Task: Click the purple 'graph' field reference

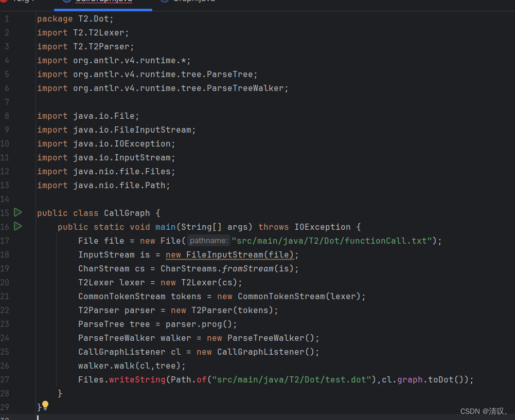Action: [410, 379]
